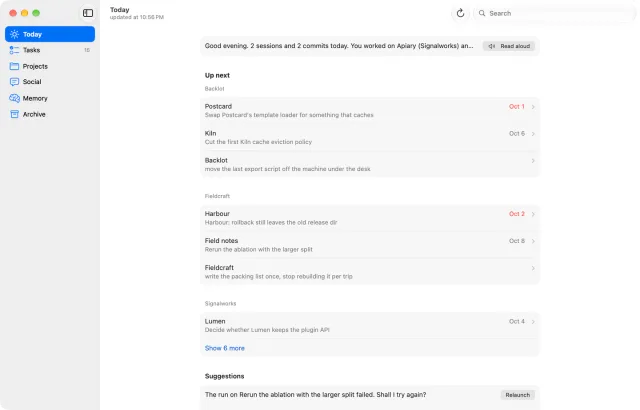Screen dimensions: 640x410
Task: Toggle the sidebar panel icon
Action: [x=88, y=13]
